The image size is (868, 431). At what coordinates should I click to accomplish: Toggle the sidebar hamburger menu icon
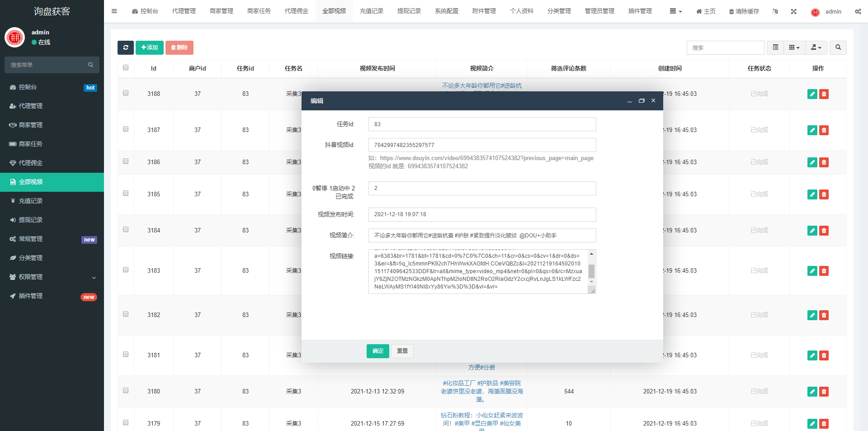pos(114,11)
